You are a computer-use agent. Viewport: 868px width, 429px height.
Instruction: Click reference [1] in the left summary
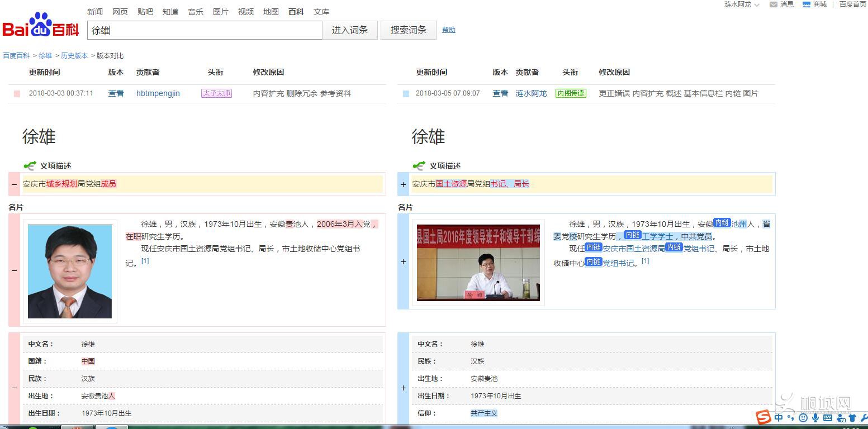tap(145, 261)
